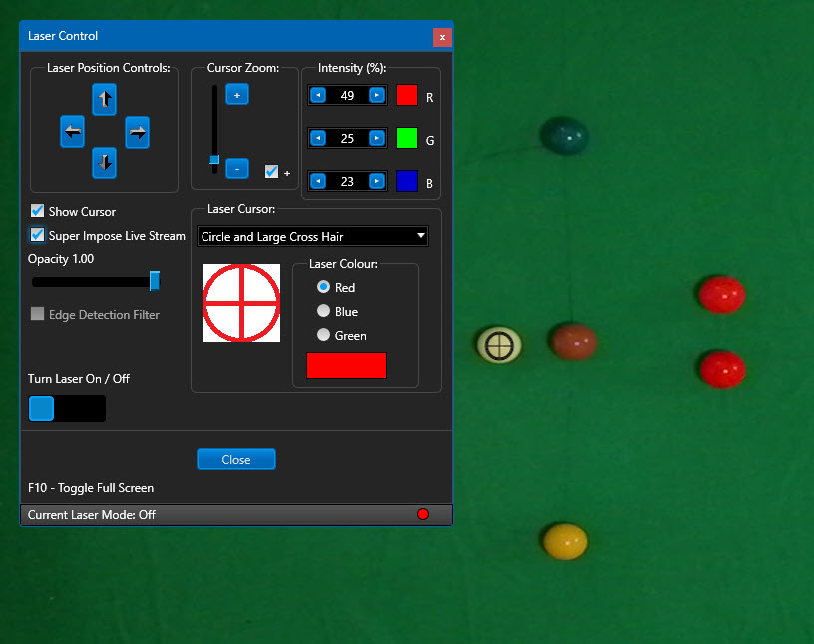
Task: Click the cue ball with crosshair cursor
Action: 499,345
